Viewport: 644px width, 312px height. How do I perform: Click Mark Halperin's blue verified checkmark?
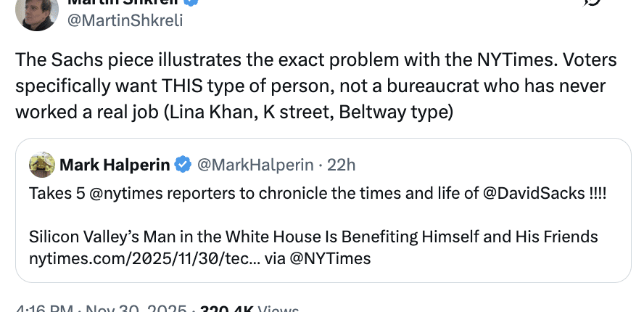pyautogui.click(x=183, y=165)
